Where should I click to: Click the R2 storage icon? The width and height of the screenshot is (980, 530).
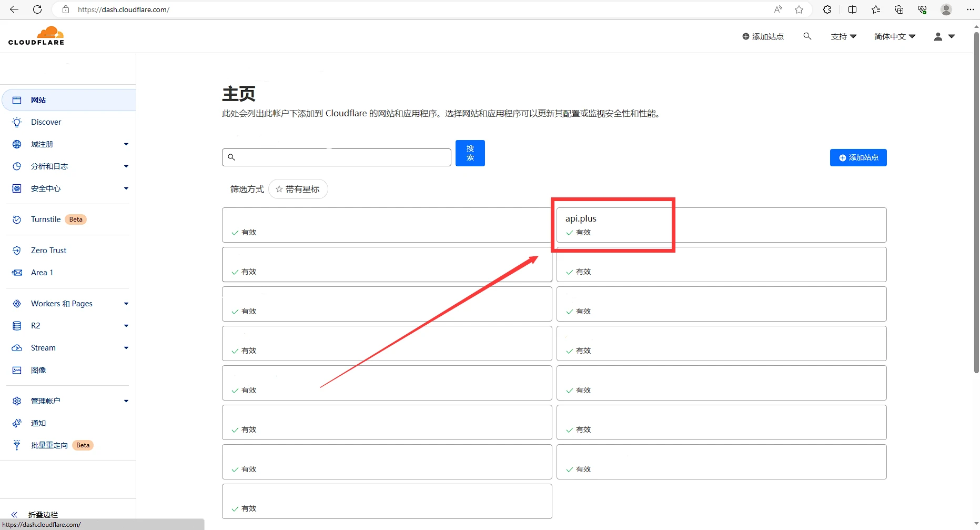click(17, 326)
